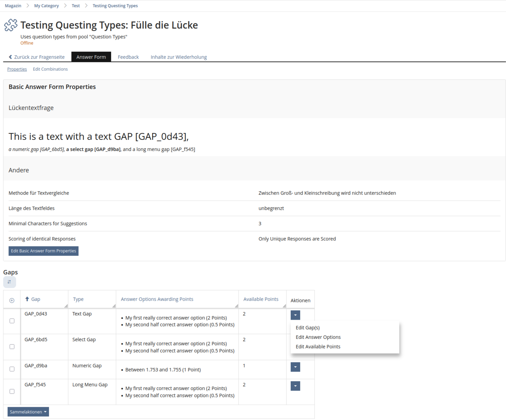Click resize grip of Available Points column
Viewport: 506px width, 420px height.
(x=284, y=306)
